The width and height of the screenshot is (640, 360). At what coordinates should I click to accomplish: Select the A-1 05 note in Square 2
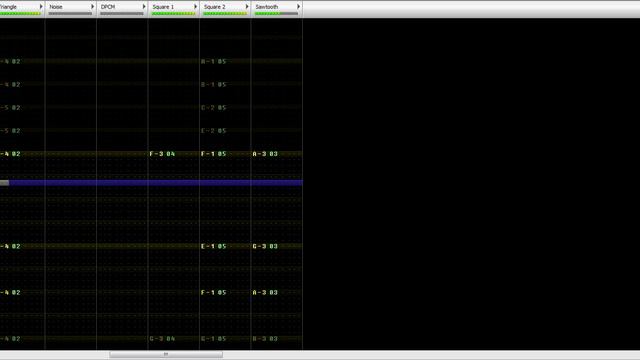[x=213, y=62]
